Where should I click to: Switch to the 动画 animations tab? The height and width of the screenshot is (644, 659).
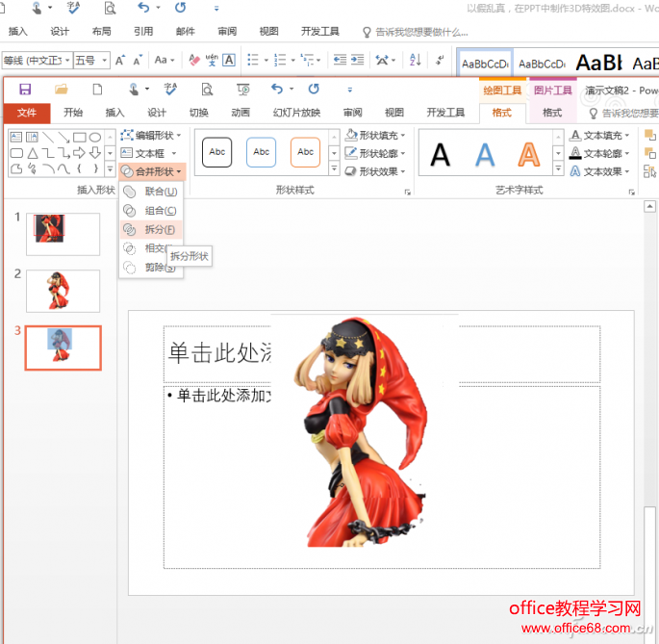(241, 113)
